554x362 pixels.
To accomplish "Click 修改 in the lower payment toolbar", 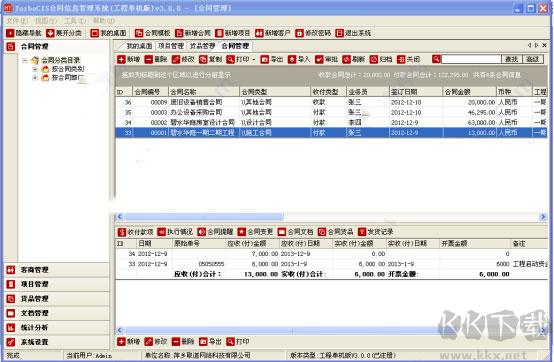I will [x=156, y=342].
